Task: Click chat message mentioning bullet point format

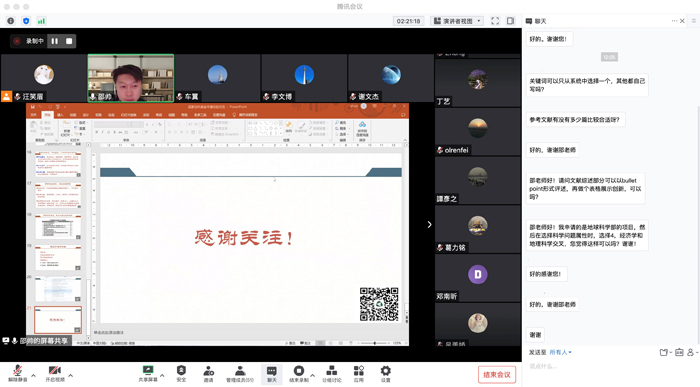Action: pos(585,188)
